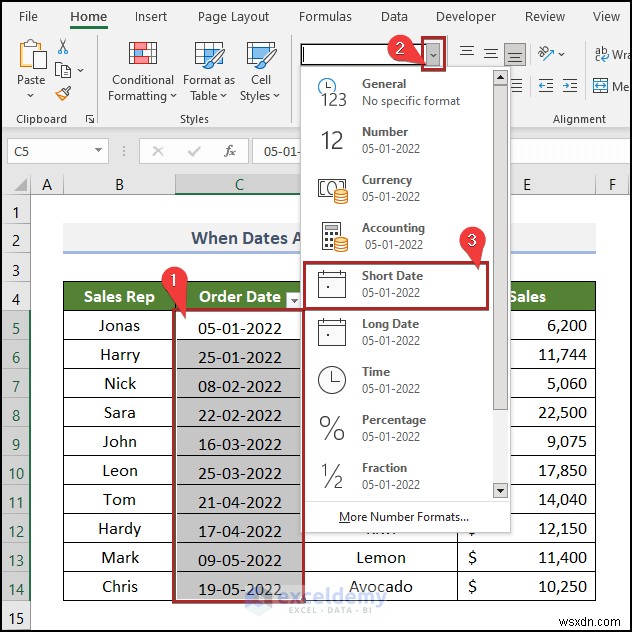The height and width of the screenshot is (632, 632).
Task: Choose the Fraction format option
Action: tap(397, 476)
